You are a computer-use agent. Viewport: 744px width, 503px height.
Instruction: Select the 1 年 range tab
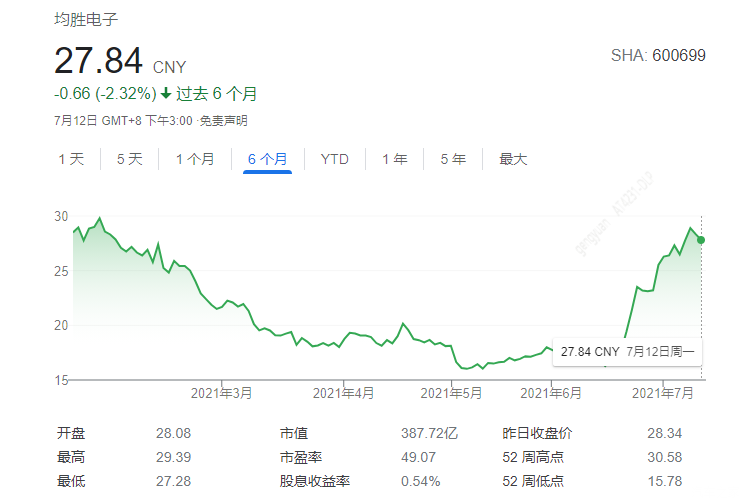click(x=395, y=159)
